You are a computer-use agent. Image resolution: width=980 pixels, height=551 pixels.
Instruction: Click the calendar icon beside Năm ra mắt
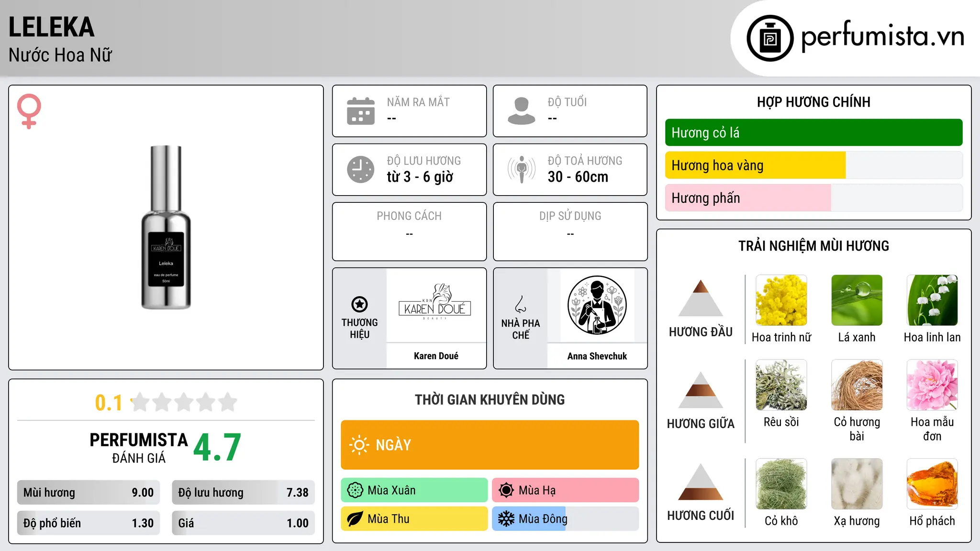tap(361, 111)
